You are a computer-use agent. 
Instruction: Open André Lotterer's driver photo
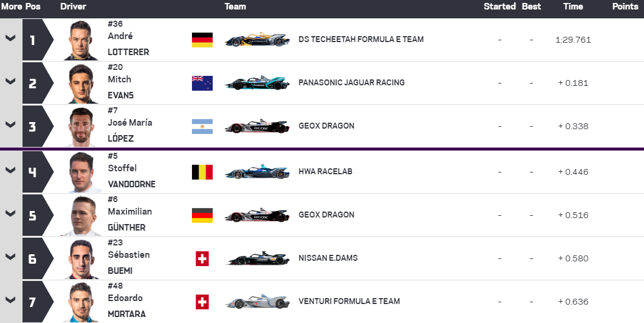81,40
